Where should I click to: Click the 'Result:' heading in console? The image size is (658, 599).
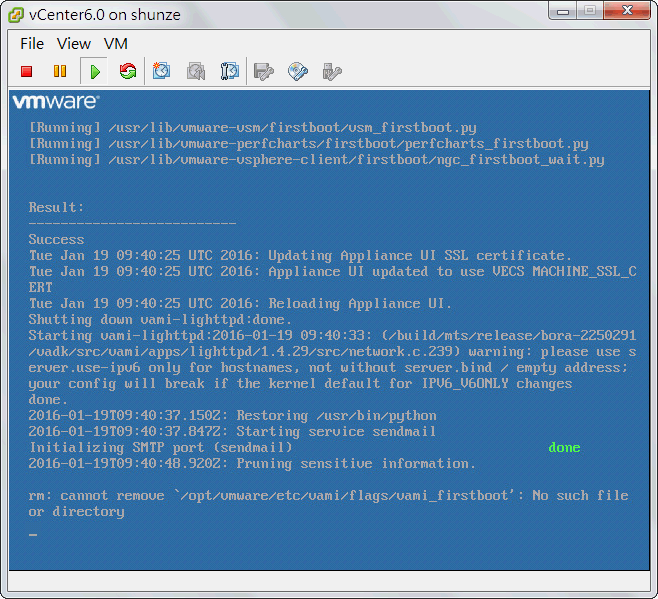point(56,207)
